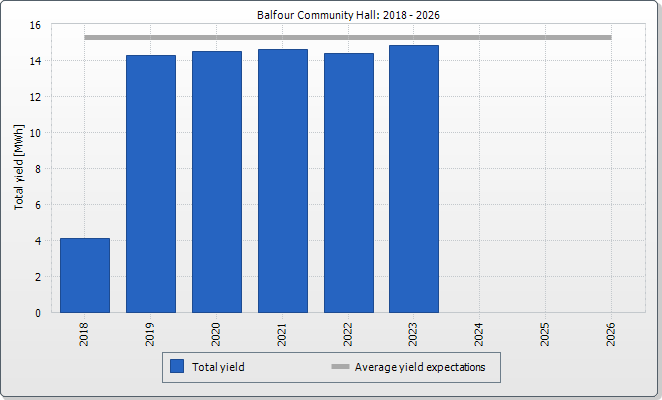Click the Balfour Community Hall chart title

pos(348,15)
